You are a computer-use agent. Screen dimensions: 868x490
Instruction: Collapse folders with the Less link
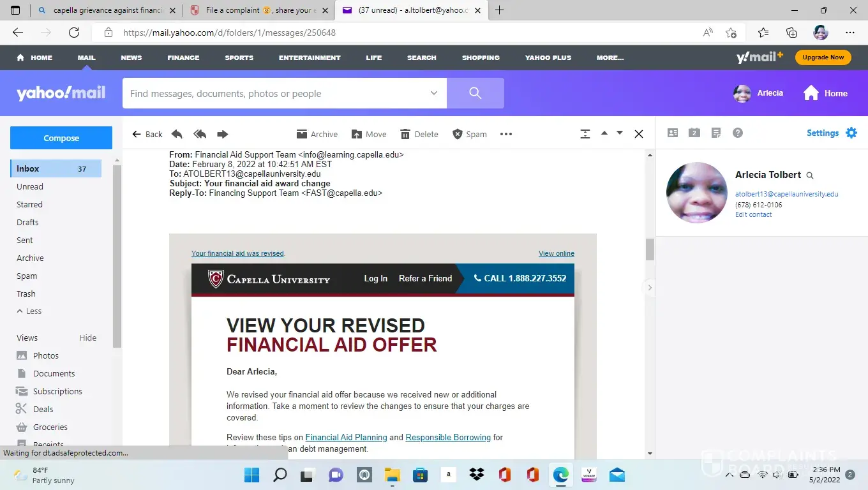click(29, 311)
